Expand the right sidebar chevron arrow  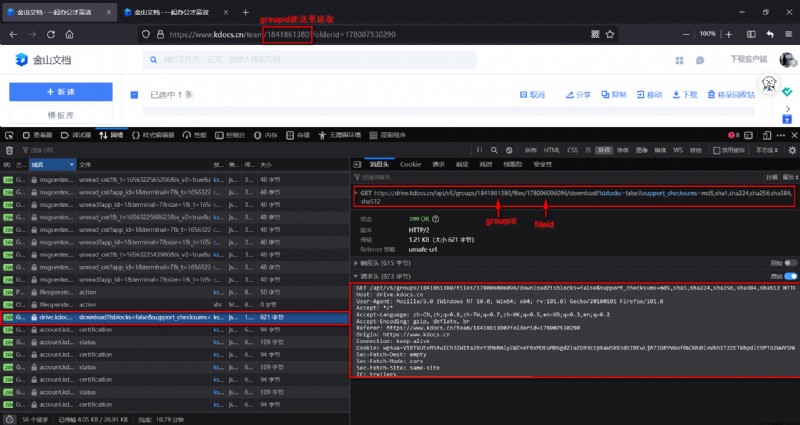pyautogui.click(x=788, y=108)
